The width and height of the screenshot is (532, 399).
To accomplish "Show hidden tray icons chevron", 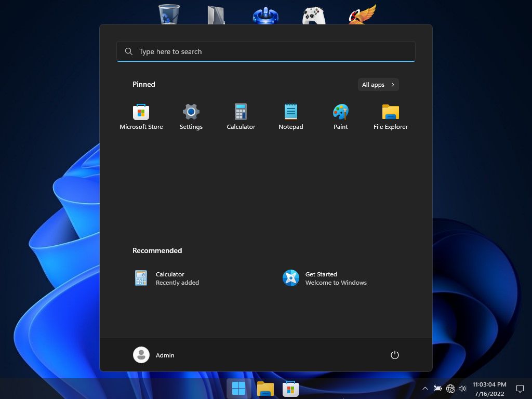I will point(425,389).
